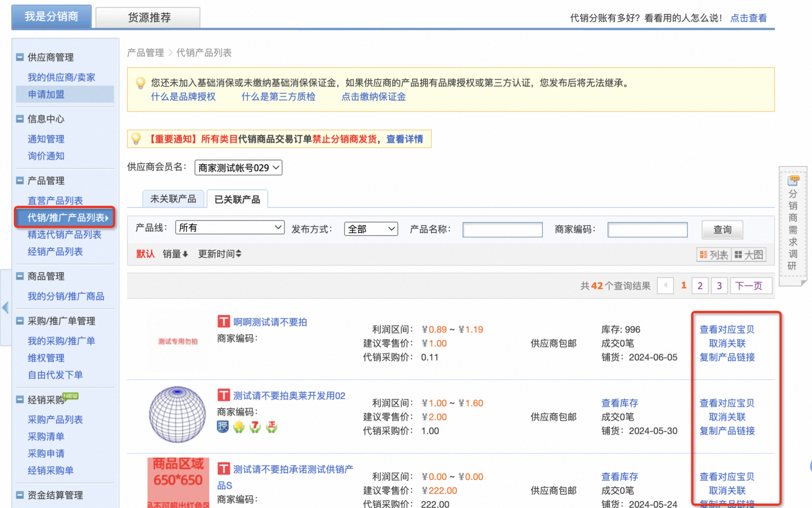Open 自由代发下单 in sidebar

coord(55,375)
